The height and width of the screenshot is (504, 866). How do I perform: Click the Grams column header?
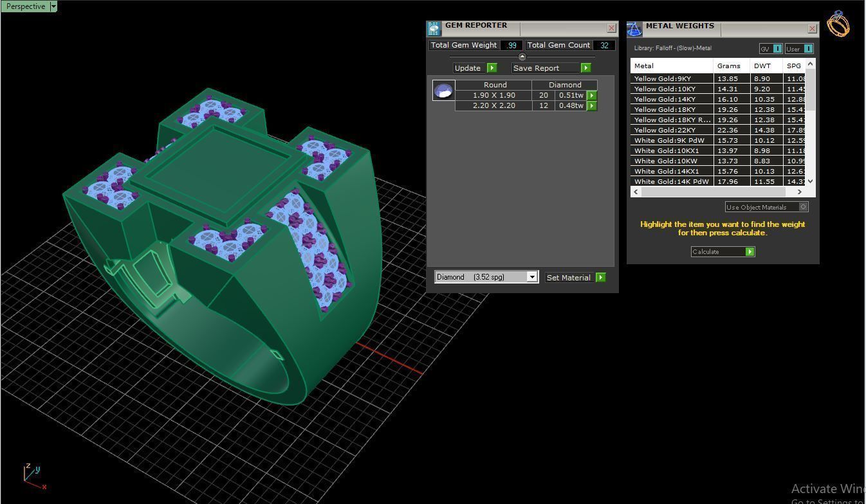732,66
